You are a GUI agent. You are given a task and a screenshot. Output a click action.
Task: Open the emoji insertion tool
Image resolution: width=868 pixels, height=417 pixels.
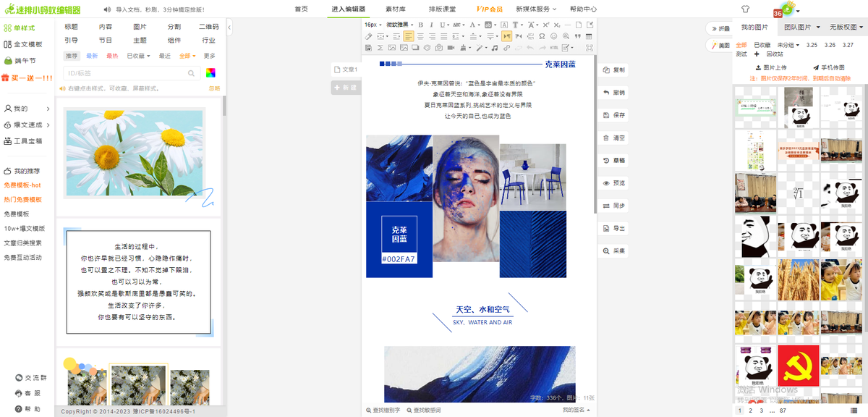(x=553, y=36)
